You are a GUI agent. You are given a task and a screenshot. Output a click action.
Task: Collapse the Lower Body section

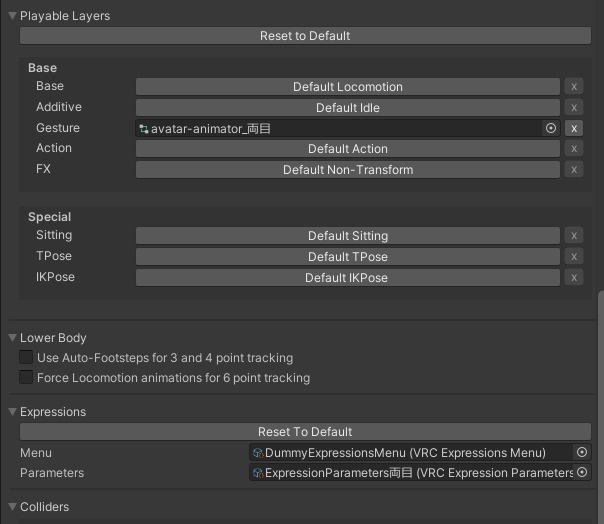tap(12, 338)
